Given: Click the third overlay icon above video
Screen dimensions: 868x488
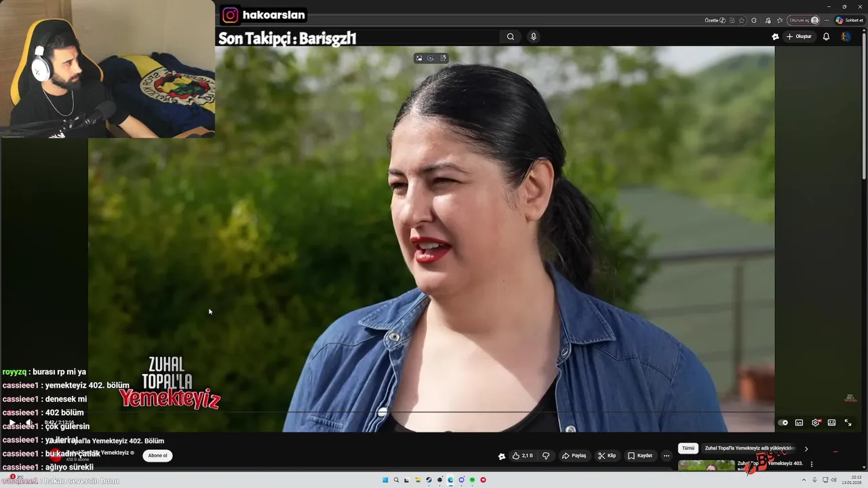Looking at the screenshot, I should pos(443,58).
